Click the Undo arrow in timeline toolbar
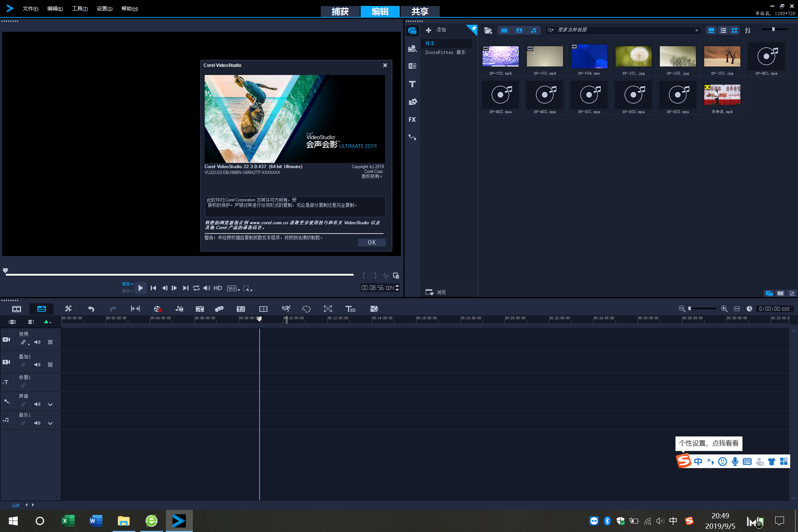This screenshot has height=532, width=798. click(91, 309)
